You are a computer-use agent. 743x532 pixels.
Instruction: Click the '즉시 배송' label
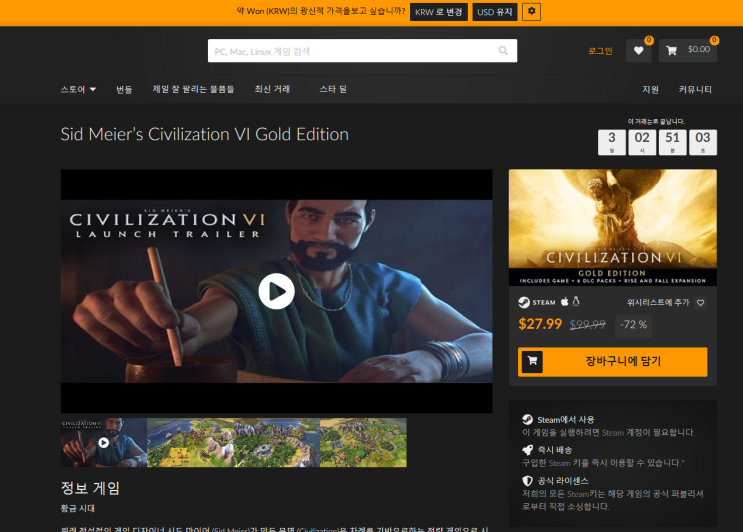coord(555,450)
